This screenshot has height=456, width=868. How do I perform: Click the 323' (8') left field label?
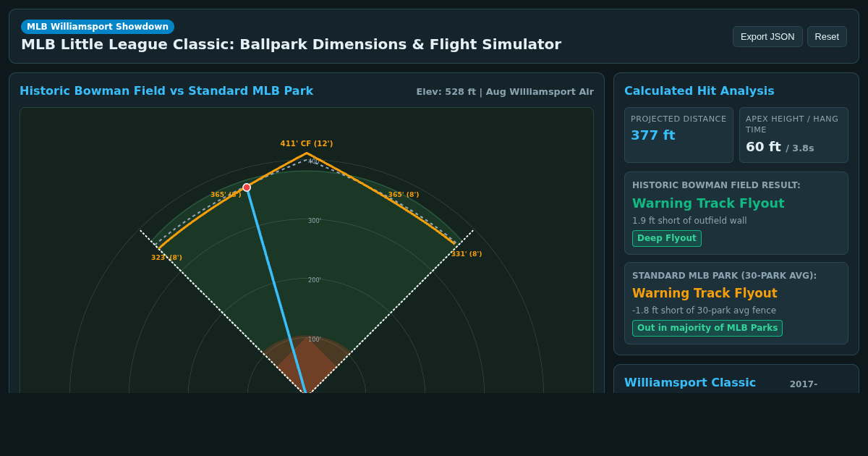pos(166,258)
